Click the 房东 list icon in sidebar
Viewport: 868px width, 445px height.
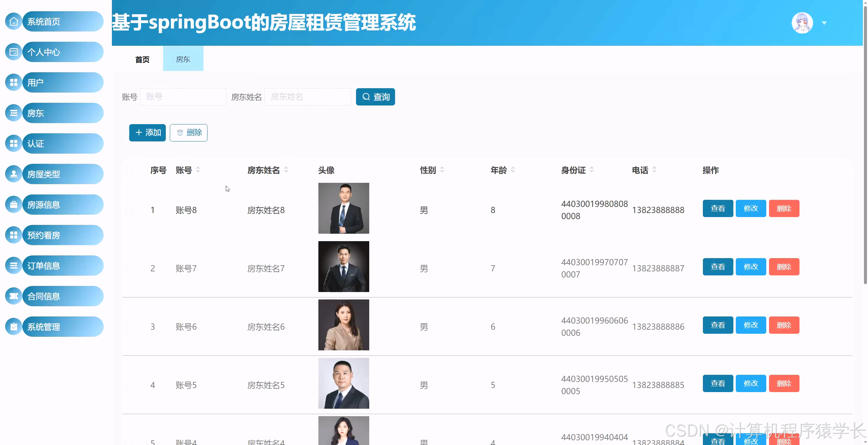pyautogui.click(x=14, y=113)
